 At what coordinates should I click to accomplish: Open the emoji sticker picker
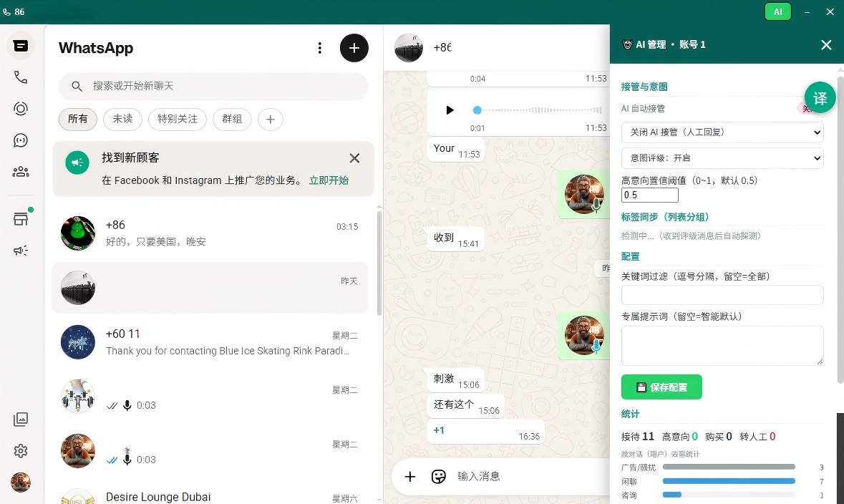pyautogui.click(x=439, y=477)
